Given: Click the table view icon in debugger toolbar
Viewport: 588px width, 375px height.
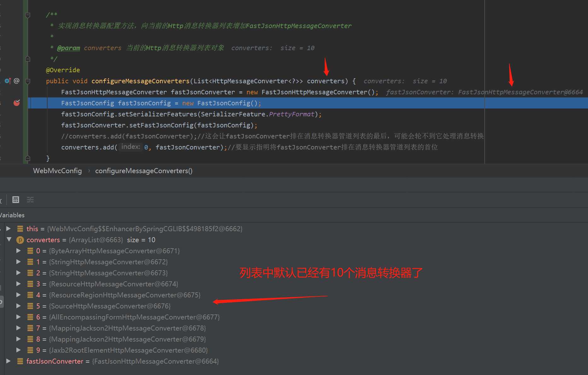Looking at the screenshot, I should [16, 200].
